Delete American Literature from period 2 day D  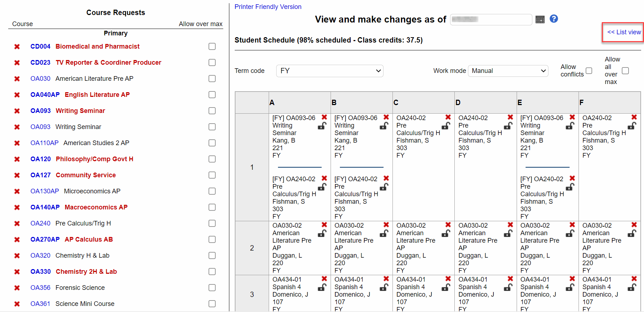pos(510,225)
